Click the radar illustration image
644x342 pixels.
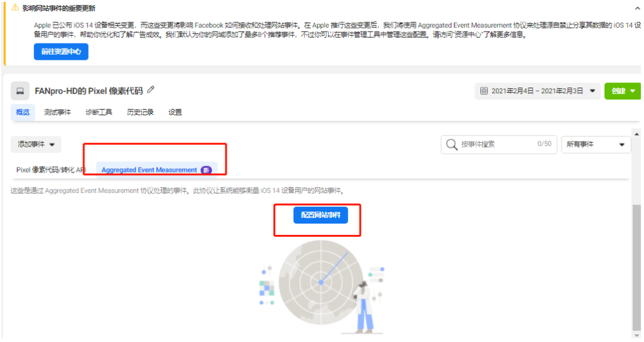[321, 287]
